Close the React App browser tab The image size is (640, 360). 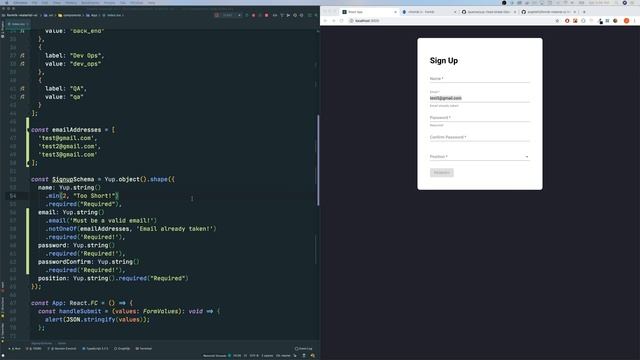(x=395, y=12)
